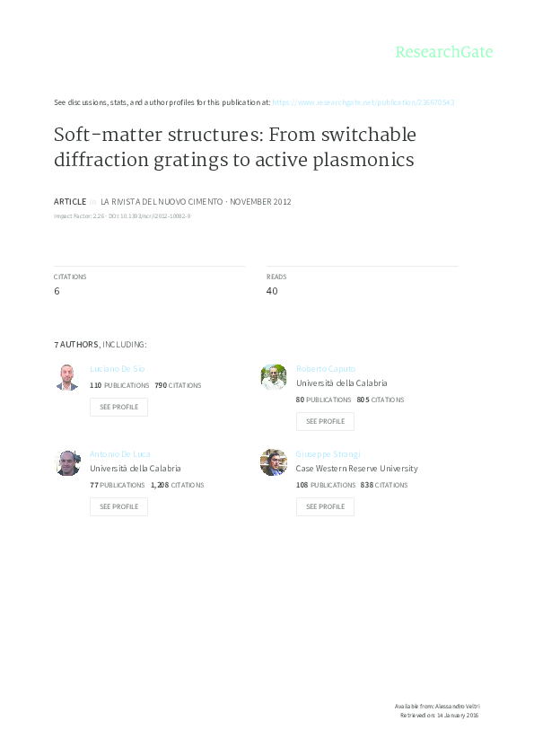534x756 pixels.
Task: Click the READS count of 40
Action: tap(272, 291)
